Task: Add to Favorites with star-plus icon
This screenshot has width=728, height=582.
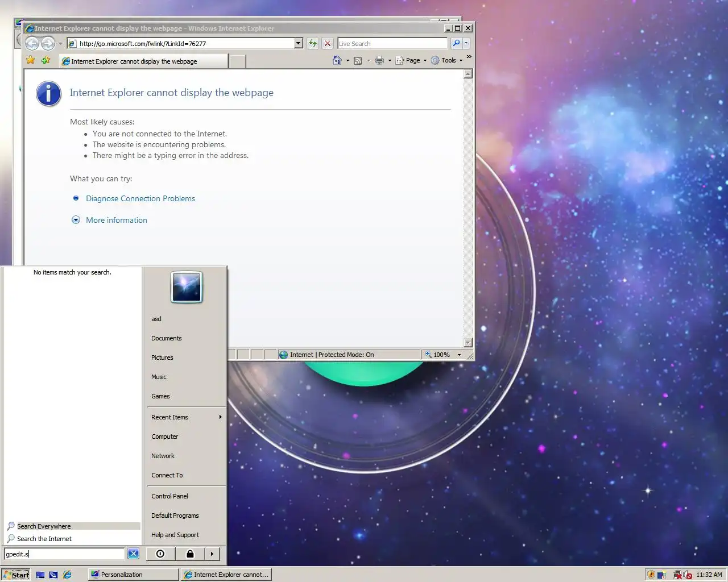Action: coord(46,60)
